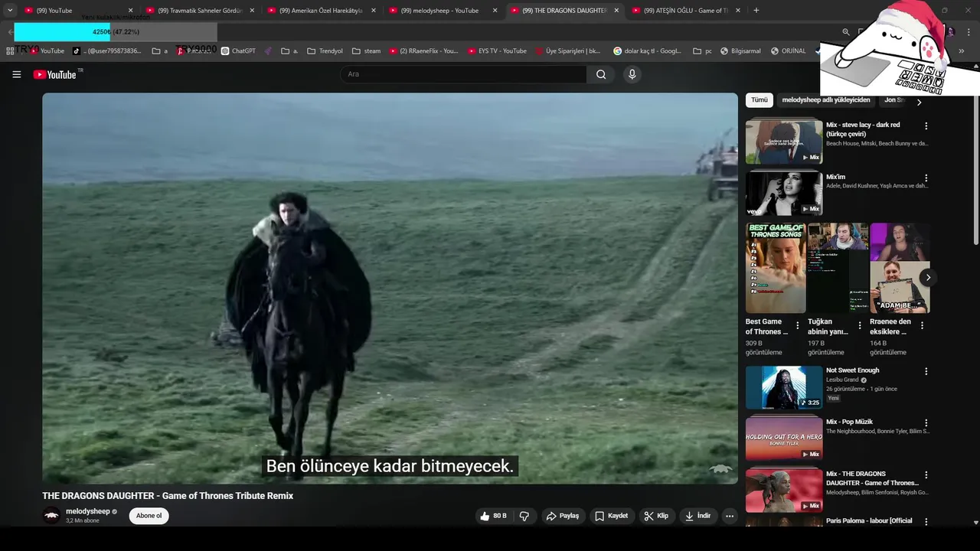Switch to melodysheep - YouTube tab

click(x=443, y=11)
